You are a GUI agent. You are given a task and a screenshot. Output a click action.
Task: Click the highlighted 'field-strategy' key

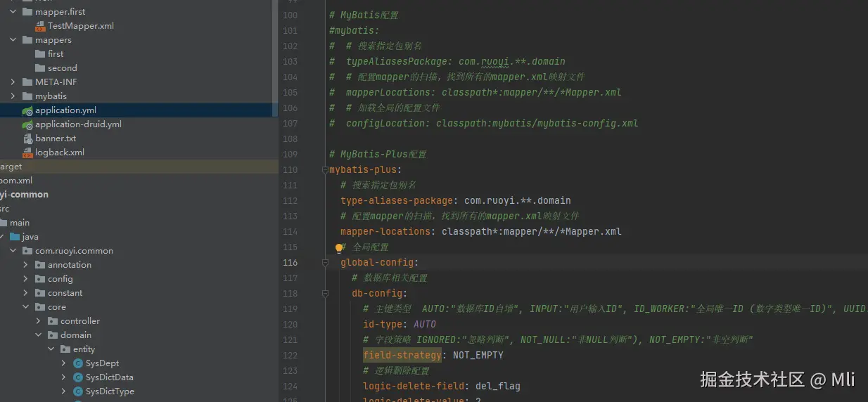pyautogui.click(x=402, y=355)
